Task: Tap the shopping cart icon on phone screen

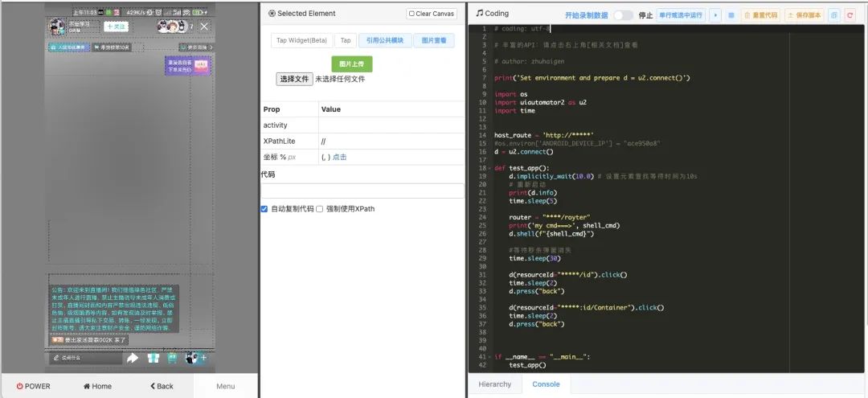Action: tap(171, 358)
